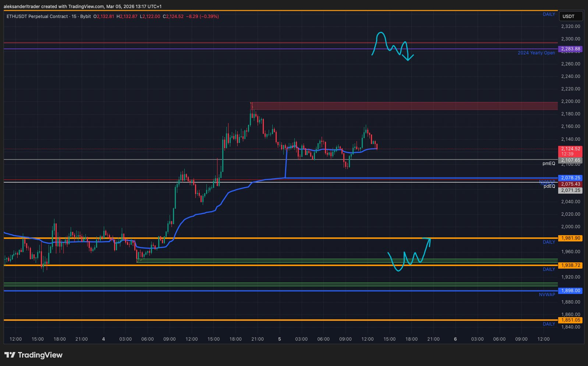Viewport: 588px width, 366px height.
Task: Click the open value O2,132.81 in the header
Action: tap(103, 17)
